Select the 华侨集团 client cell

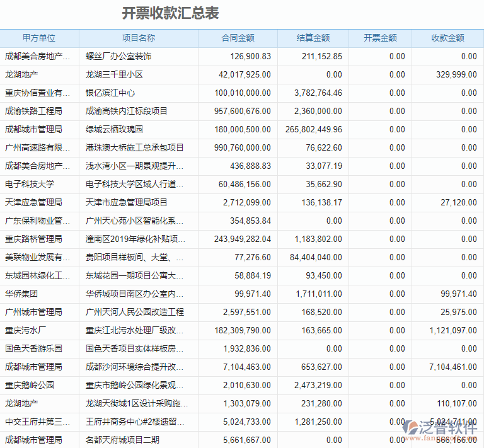point(21,294)
